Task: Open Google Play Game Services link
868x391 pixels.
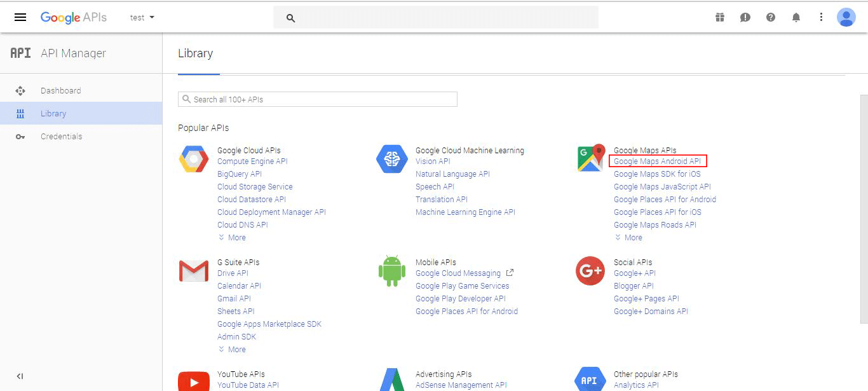Action: 462,286
